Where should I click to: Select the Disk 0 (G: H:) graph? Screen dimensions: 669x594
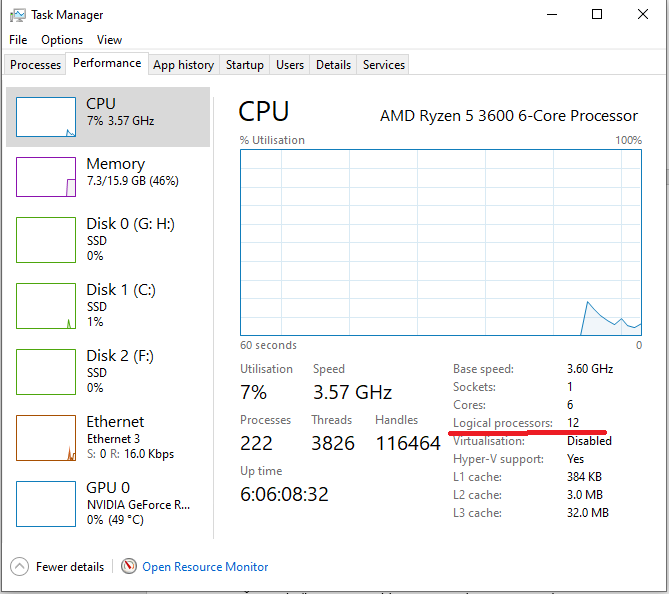tap(46, 240)
